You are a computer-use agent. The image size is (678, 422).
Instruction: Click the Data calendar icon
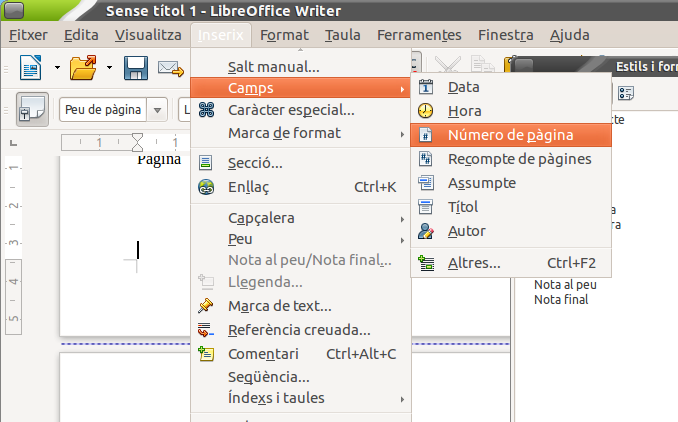[426, 87]
